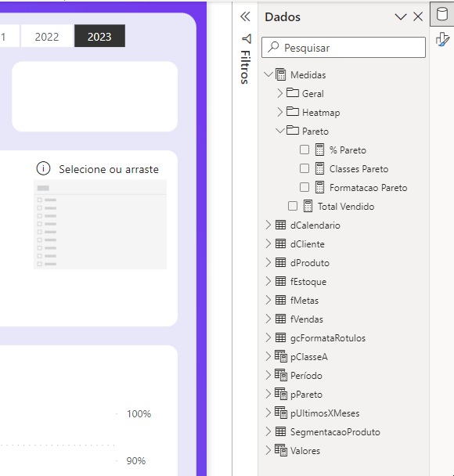Click the blank white card visual
454x476 pixels.
tap(95, 96)
